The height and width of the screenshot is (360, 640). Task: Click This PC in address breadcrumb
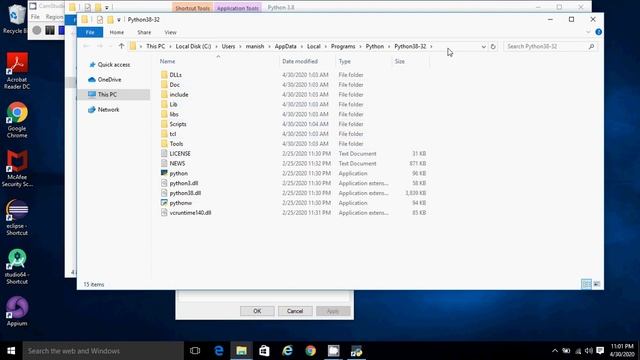(156, 47)
